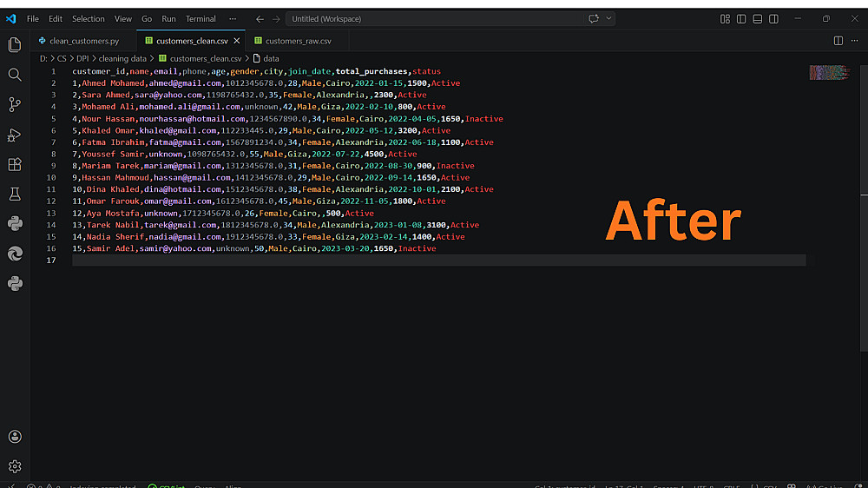Close the customers_clean.csv tab
The height and width of the screenshot is (488, 868).
coord(237,41)
